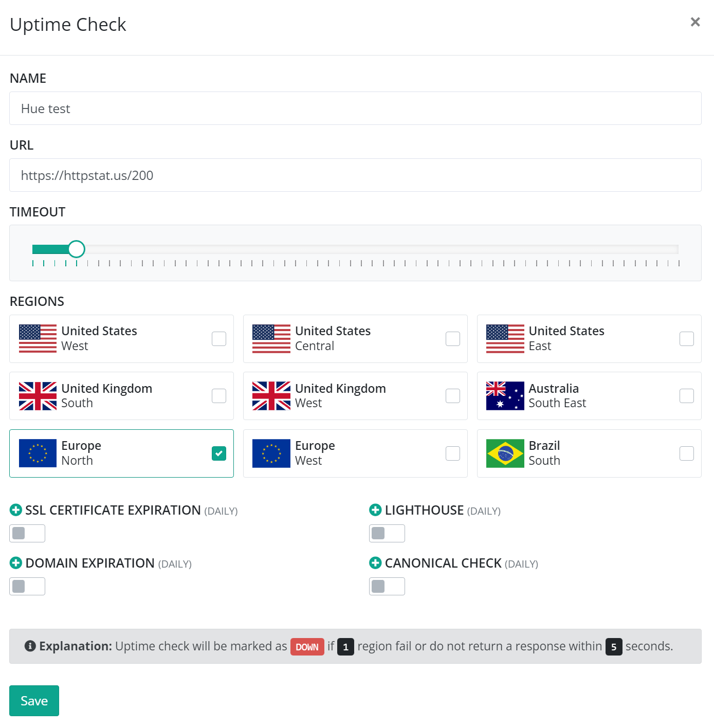Enable the Lighthouse daily check toggle
The image size is (714, 728).
[387, 533]
